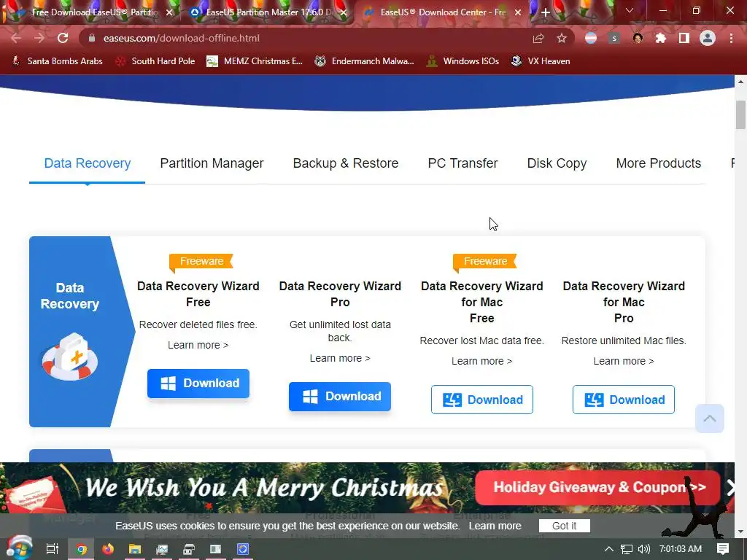
Task: Click the page vertical scrollbar thumb
Action: coord(740,114)
